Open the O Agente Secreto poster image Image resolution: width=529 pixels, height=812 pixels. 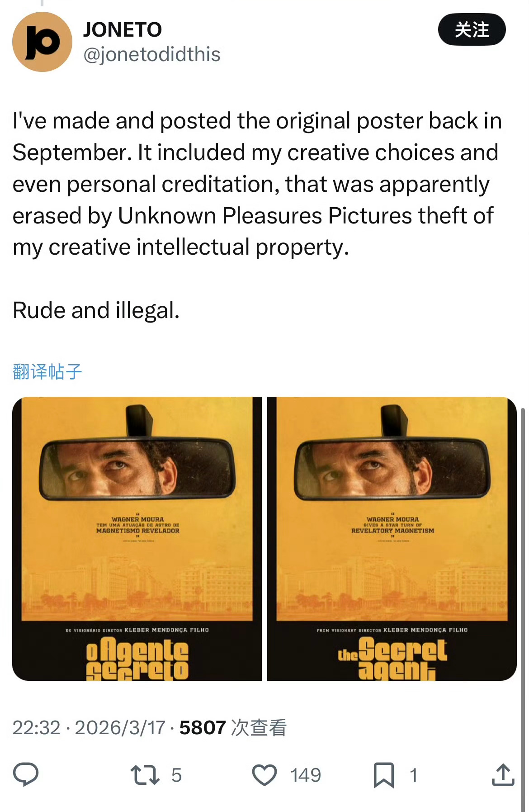(x=137, y=538)
